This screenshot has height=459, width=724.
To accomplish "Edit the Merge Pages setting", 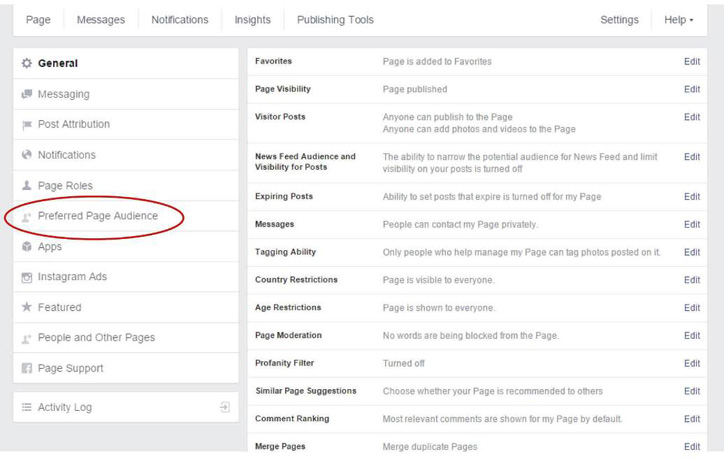I will click(x=692, y=446).
